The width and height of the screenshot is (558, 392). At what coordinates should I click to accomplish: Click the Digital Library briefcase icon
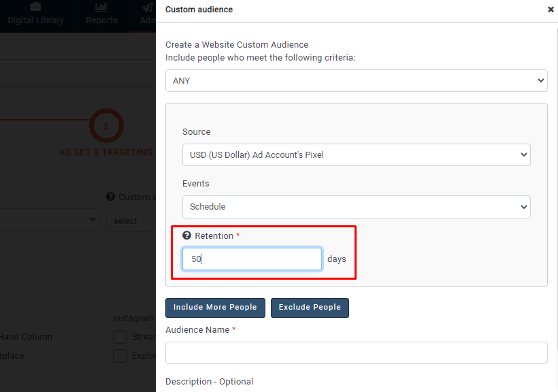[x=35, y=7]
